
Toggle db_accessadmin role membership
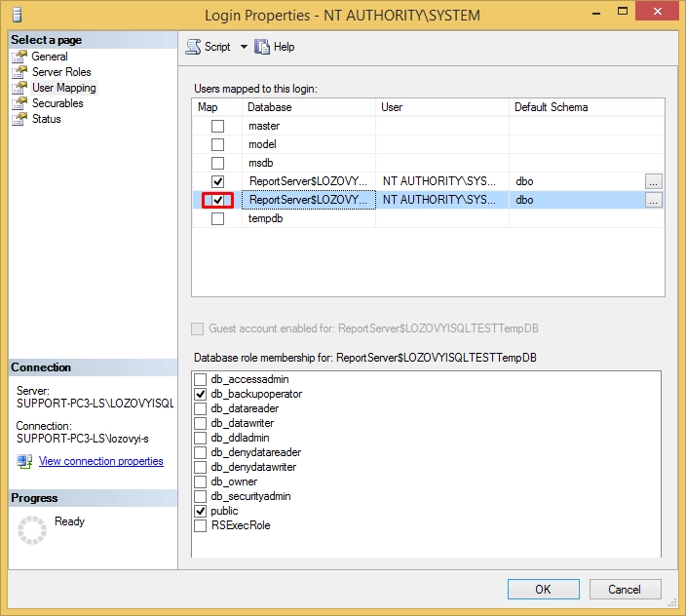(201, 379)
